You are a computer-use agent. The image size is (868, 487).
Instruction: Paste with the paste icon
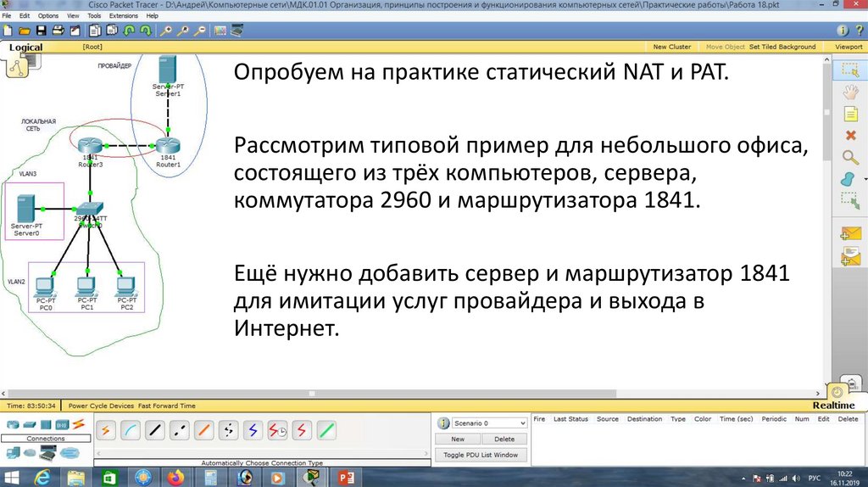(112, 31)
